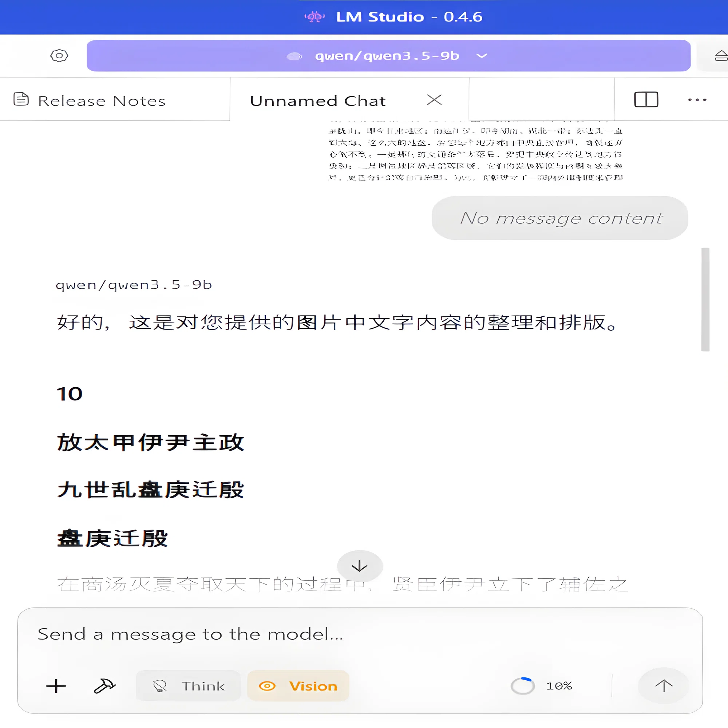Click the heading '九世乱盘庚迁殷'
Image resolution: width=728 pixels, height=728 pixels.
point(150,490)
